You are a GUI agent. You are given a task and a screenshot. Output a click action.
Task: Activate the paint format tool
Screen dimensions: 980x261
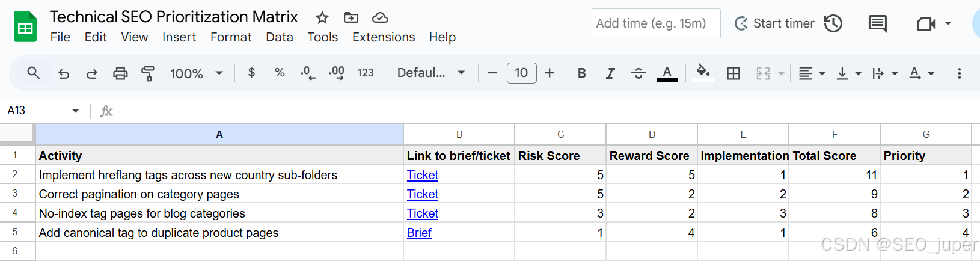pos(148,73)
